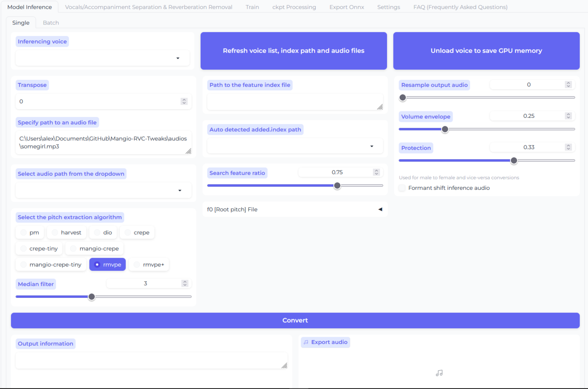Click the Resample output audio value field

[x=532, y=85]
